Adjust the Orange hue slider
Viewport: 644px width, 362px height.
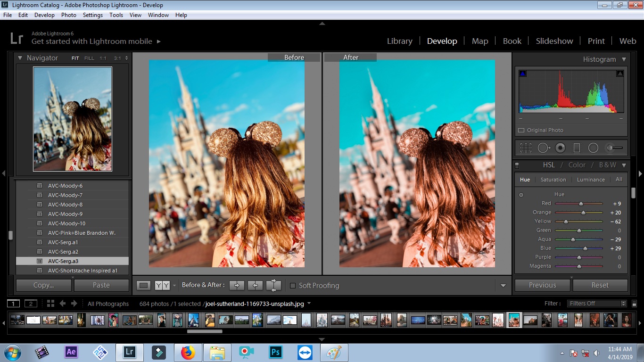[x=583, y=213]
